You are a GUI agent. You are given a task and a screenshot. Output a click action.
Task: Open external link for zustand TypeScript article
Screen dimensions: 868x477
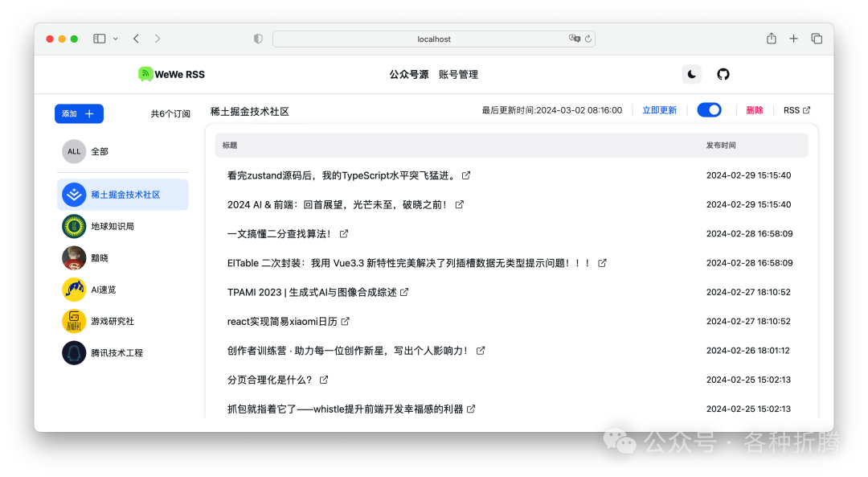tap(466, 175)
